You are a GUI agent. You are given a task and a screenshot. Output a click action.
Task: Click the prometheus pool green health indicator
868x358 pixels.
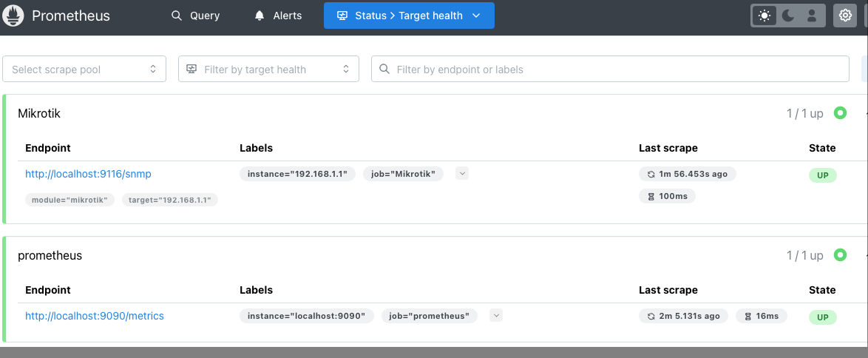840,255
